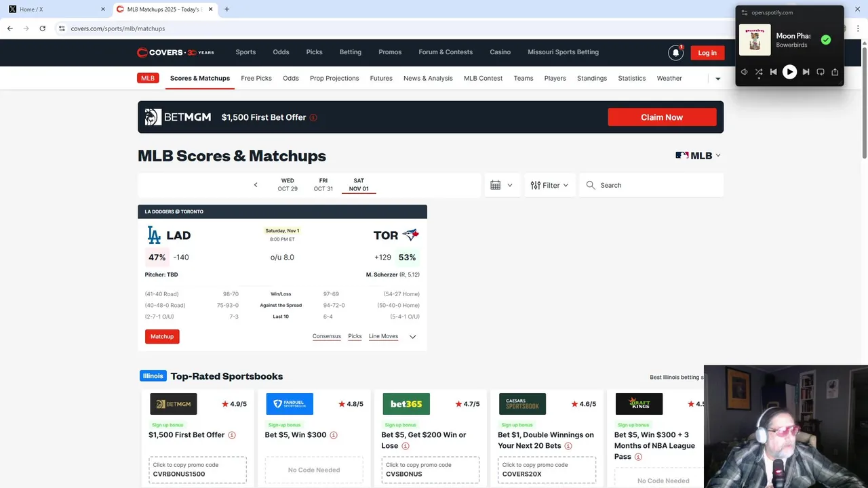The height and width of the screenshot is (488, 868).
Task: Toggle repeat in Spotify mini player
Action: pyautogui.click(x=820, y=72)
